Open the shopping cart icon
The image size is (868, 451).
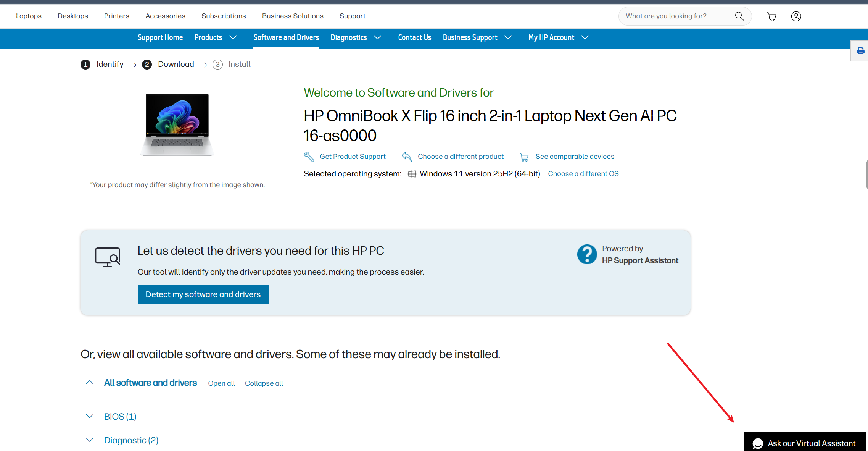tap(771, 16)
